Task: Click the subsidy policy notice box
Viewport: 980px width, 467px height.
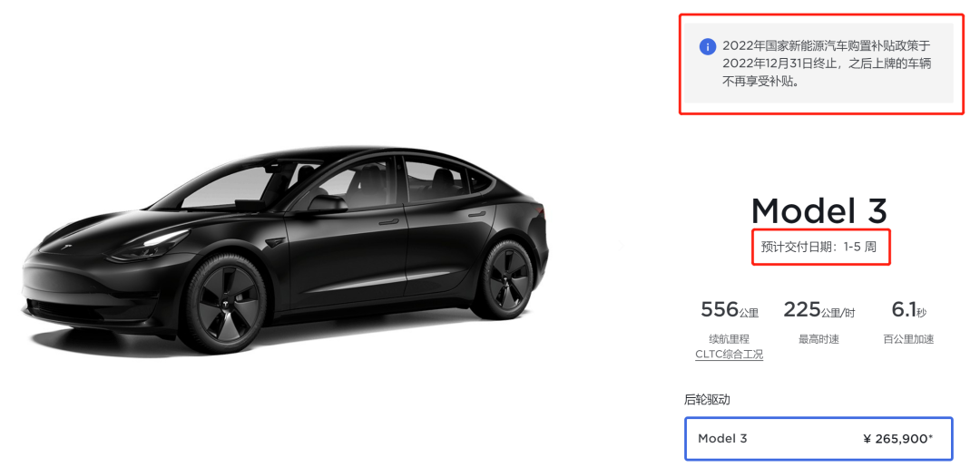Action: click(x=818, y=63)
